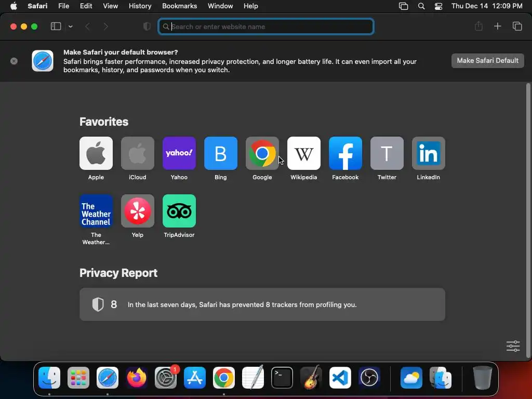Open the Yahoo favorite
Viewport: 532px width, 399px height.
tap(179, 153)
